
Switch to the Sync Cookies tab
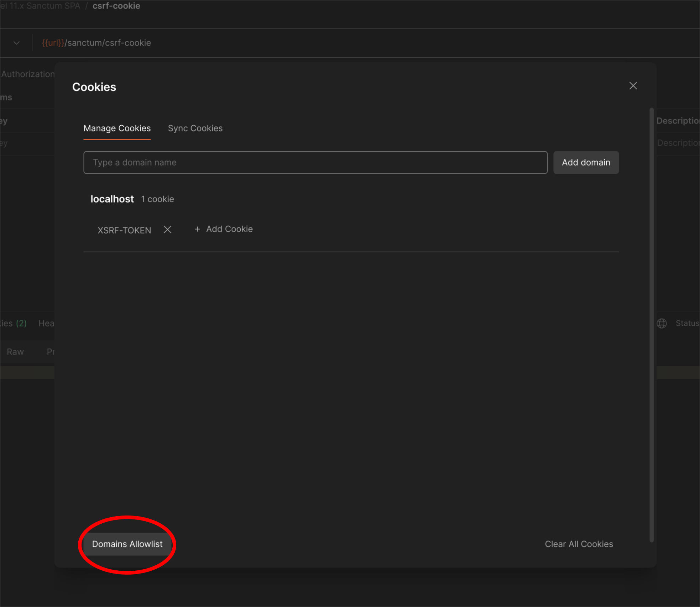coord(195,128)
